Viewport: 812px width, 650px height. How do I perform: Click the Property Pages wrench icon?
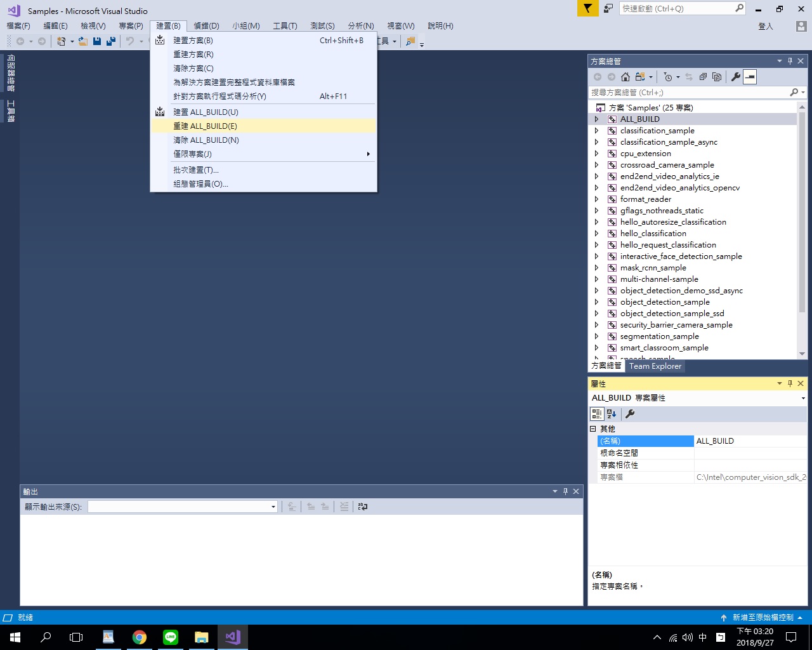click(x=630, y=414)
